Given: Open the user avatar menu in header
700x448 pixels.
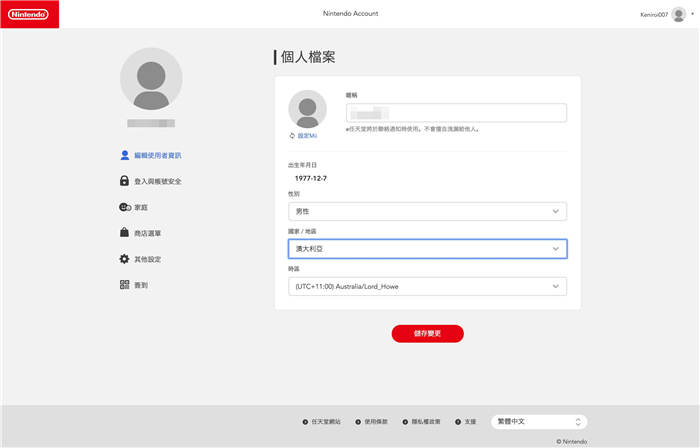Looking at the screenshot, I should coord(679,14).
